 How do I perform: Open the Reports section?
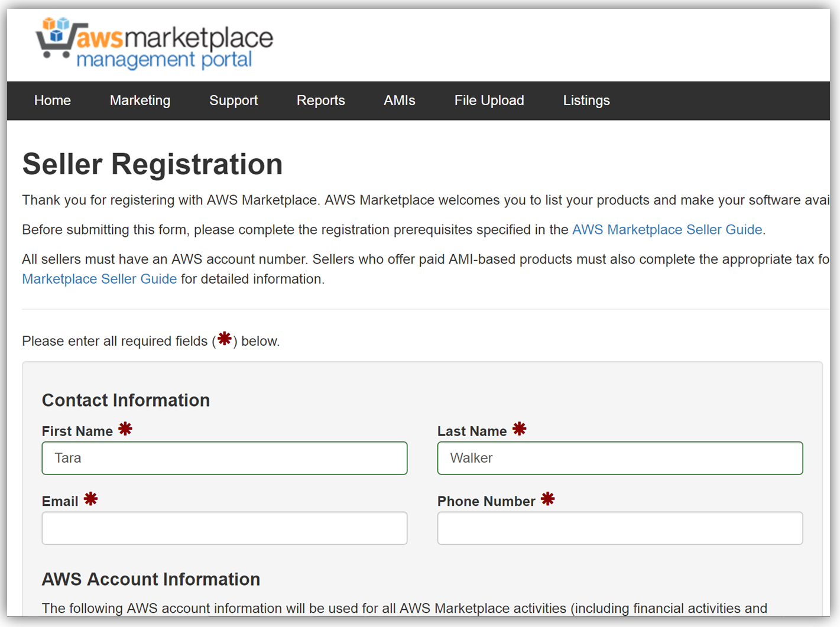(320, 100)
